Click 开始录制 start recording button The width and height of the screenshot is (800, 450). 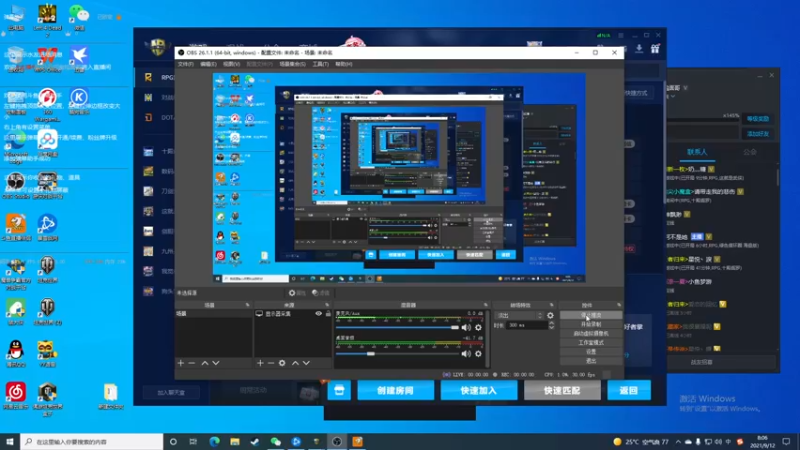tap(591, 324)
